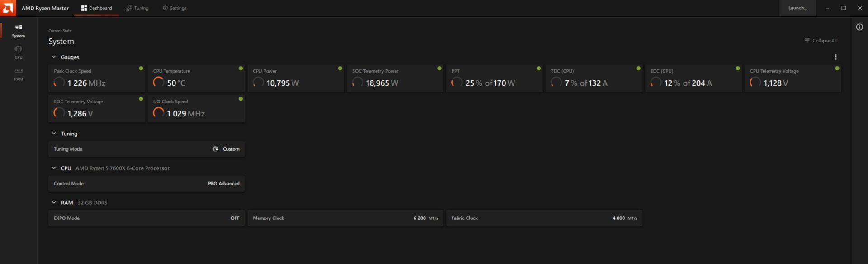Click the "32 GB DDR5" text

pos(92,203)
